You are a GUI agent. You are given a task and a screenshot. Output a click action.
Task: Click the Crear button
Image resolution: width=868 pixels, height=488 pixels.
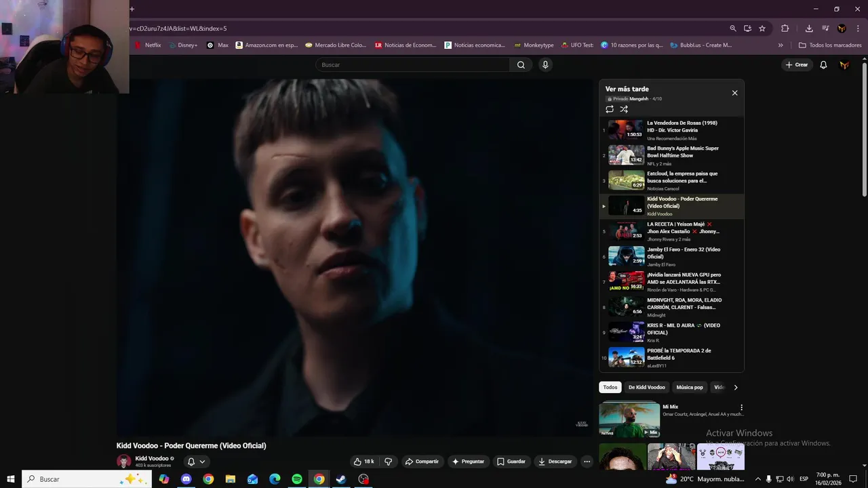pos(797,65)
